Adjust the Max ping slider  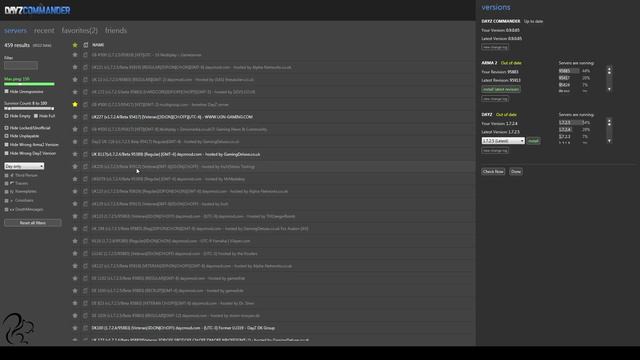[x=29, y=84]
